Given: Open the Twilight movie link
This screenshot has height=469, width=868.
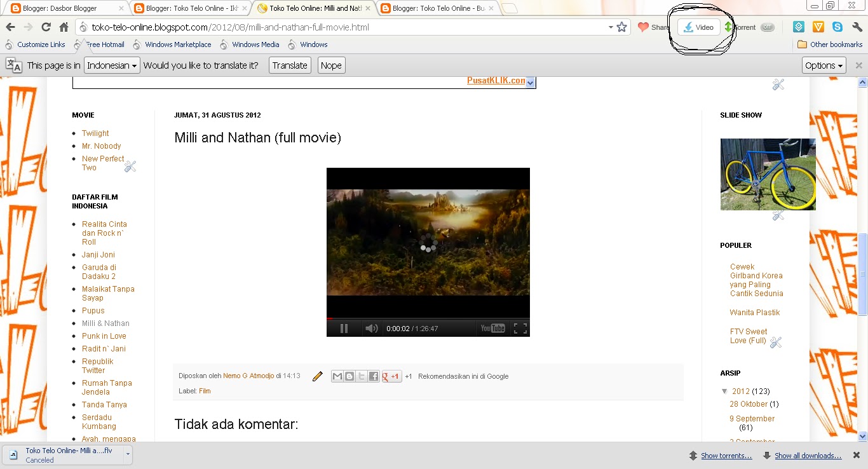Looking at the screenshot, I should click(x=95, y=133).
